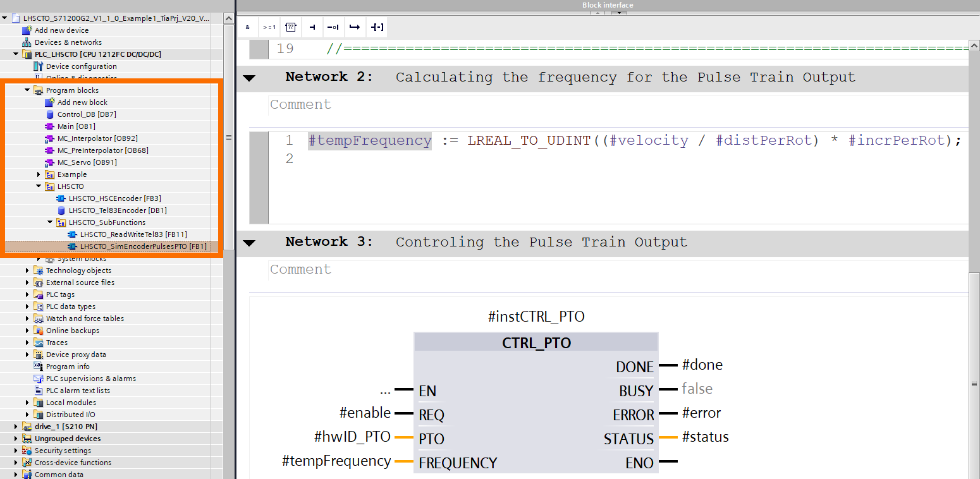Expand the Technology objects folder
The width and height of the screenshot is (980, 479).
coord(27,270)
